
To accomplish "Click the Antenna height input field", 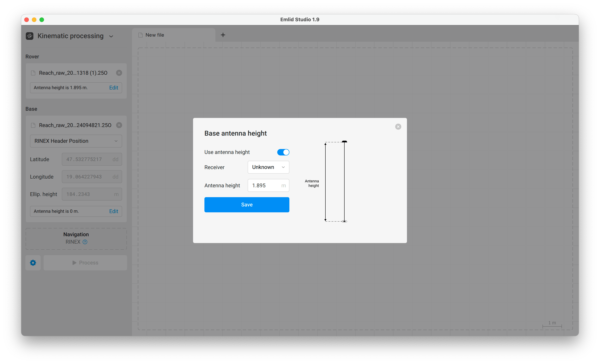I will [268, 186].
